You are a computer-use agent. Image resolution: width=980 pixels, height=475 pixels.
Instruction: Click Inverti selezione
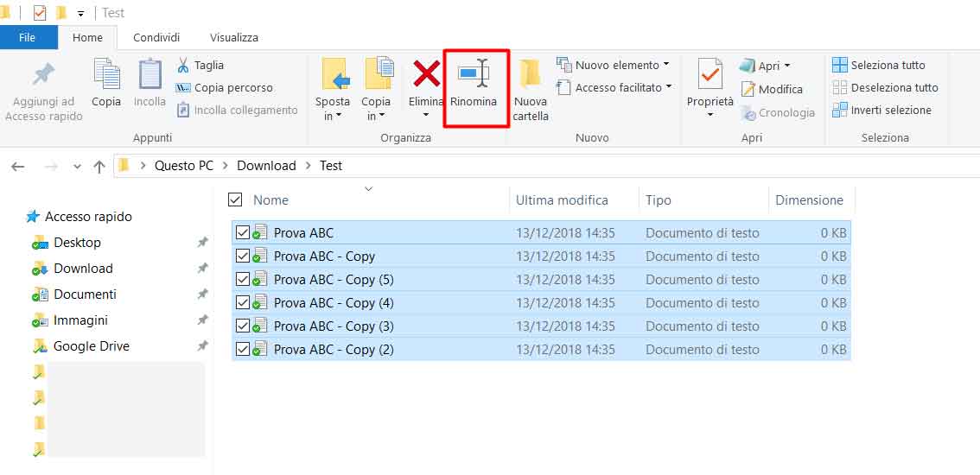[x=881, y=110]
